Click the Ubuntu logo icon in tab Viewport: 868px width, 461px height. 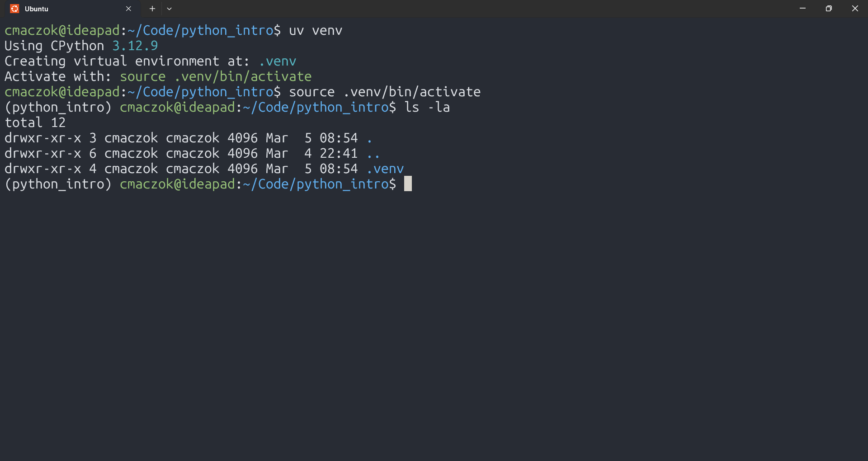tap(14, 9)
